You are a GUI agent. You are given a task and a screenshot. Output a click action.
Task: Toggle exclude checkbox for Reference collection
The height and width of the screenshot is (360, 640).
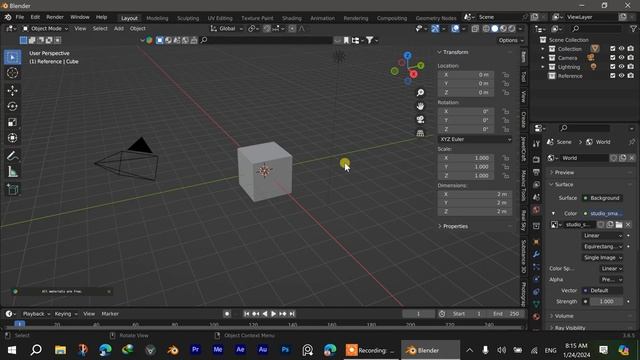pos(612,76)
